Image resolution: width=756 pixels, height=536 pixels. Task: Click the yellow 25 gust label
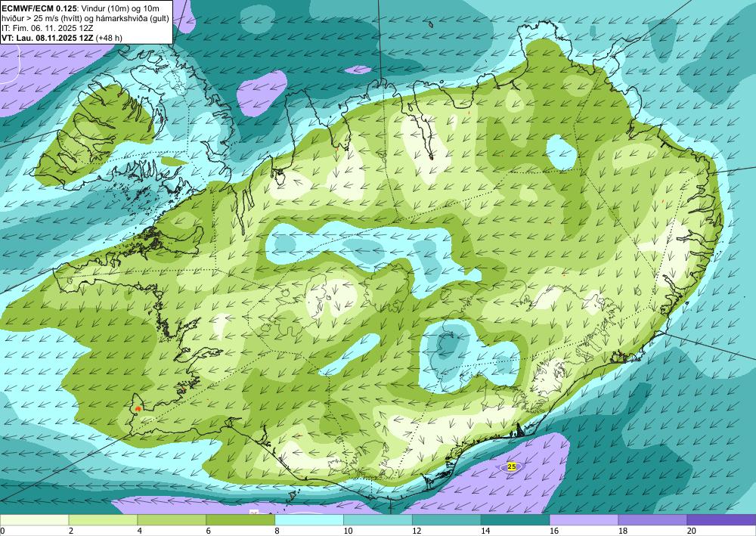(x=512, y=466)
